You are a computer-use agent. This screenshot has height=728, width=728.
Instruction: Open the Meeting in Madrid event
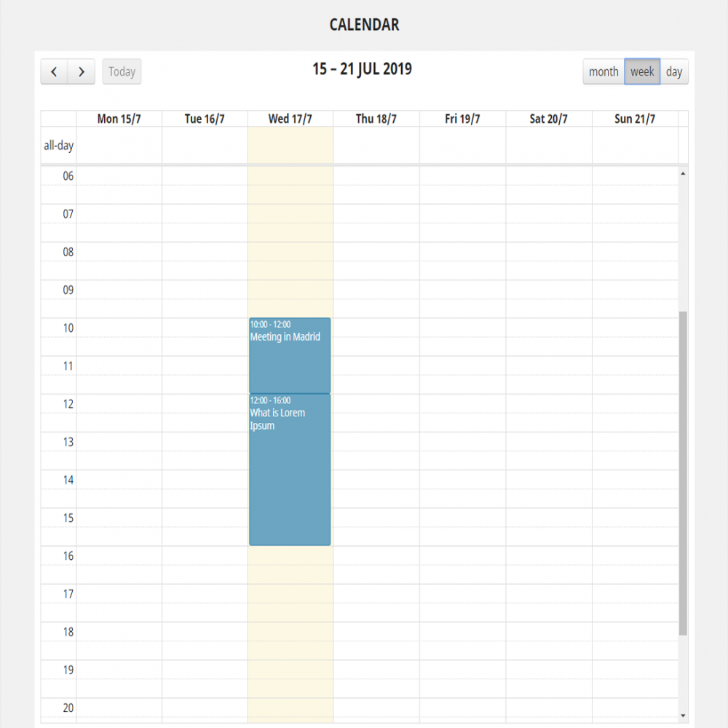290,355
